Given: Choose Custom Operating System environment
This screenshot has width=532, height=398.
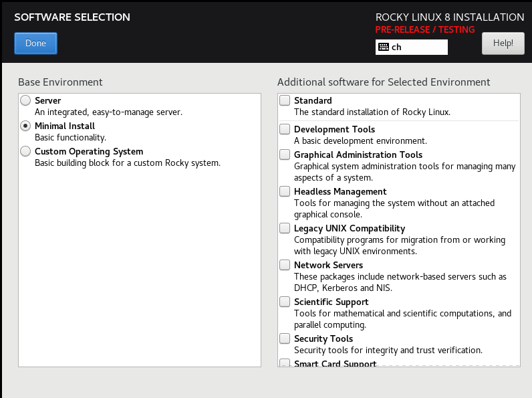Looking at the screenshot, I should click(25, 151).
